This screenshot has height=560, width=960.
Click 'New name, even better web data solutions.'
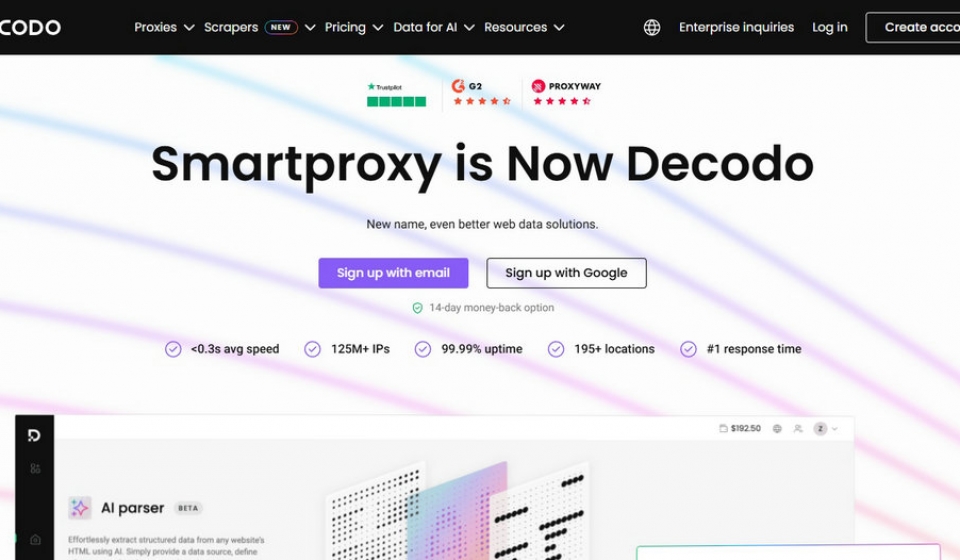[482, 225]
